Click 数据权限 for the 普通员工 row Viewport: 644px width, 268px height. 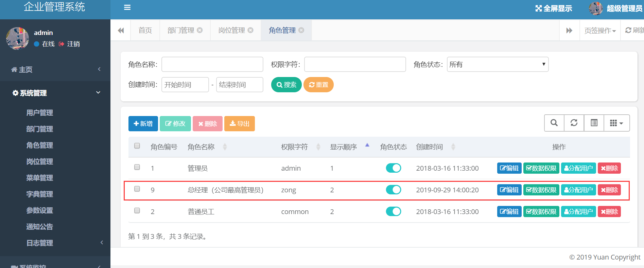click(x=541, y=211)
